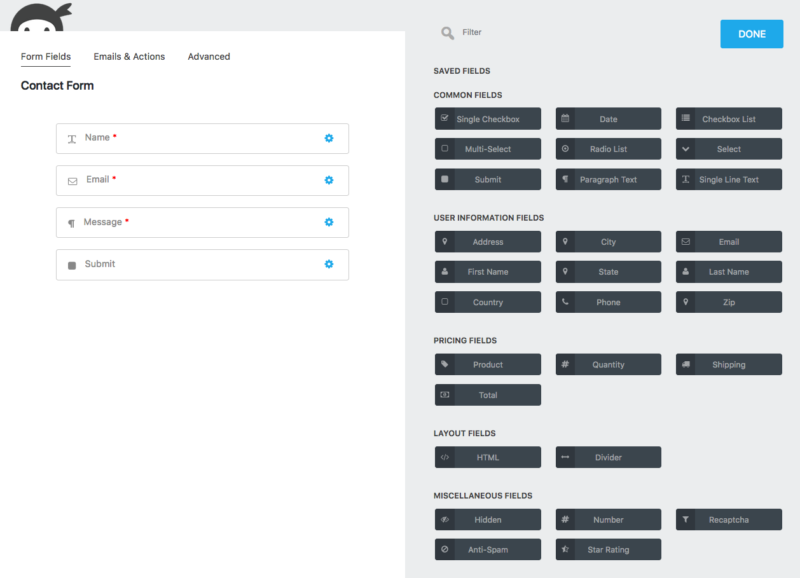Open settings gear for Name field

click(x=328, y=138)
